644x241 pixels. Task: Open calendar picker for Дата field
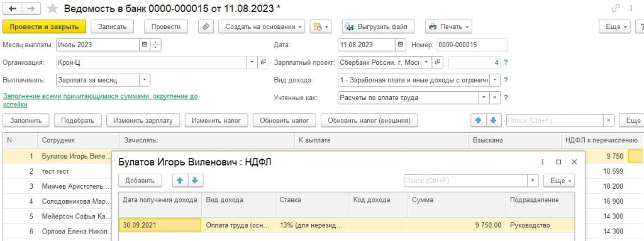401,45
